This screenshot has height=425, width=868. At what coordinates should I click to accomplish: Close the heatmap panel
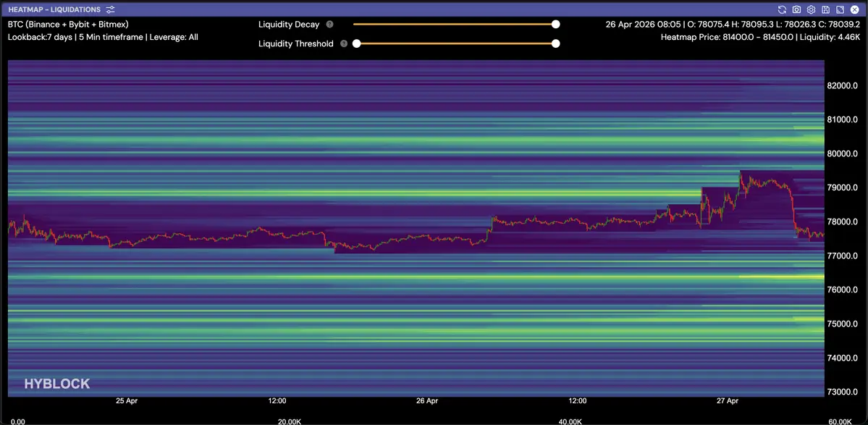coord(854,9)
